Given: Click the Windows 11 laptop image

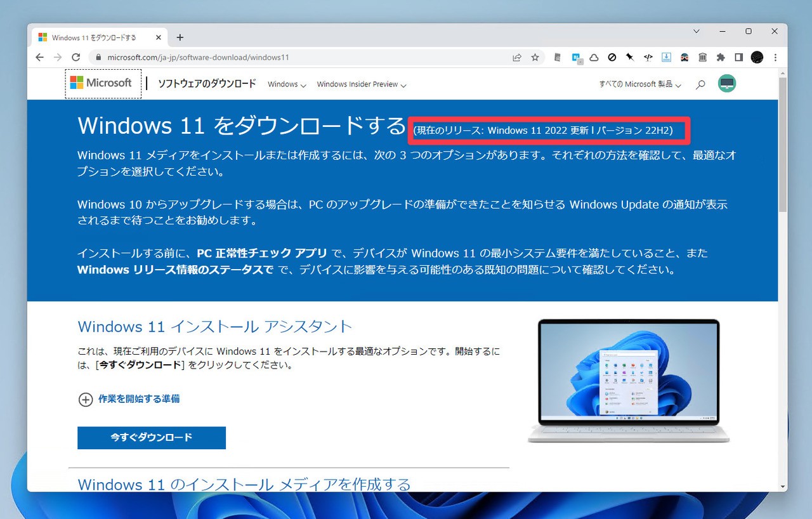Looking at the screenshot, I should coord(629,381).
